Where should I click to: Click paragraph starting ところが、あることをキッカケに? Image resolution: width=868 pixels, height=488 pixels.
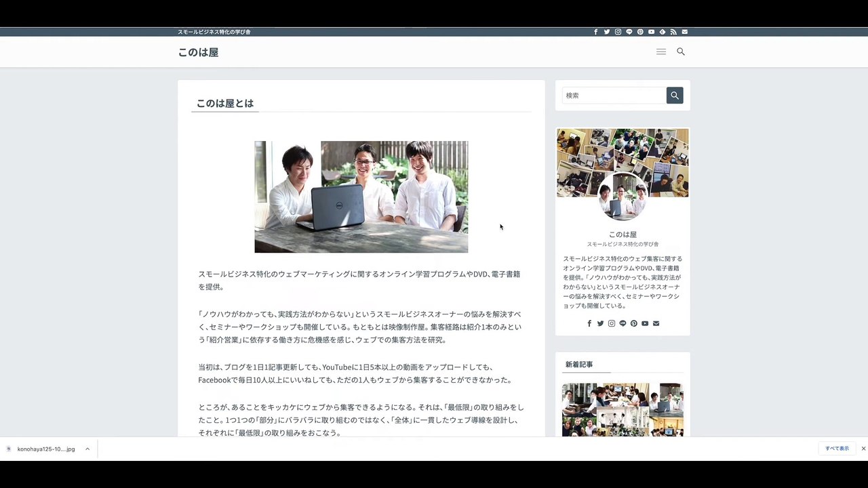[x=361, y=420]
